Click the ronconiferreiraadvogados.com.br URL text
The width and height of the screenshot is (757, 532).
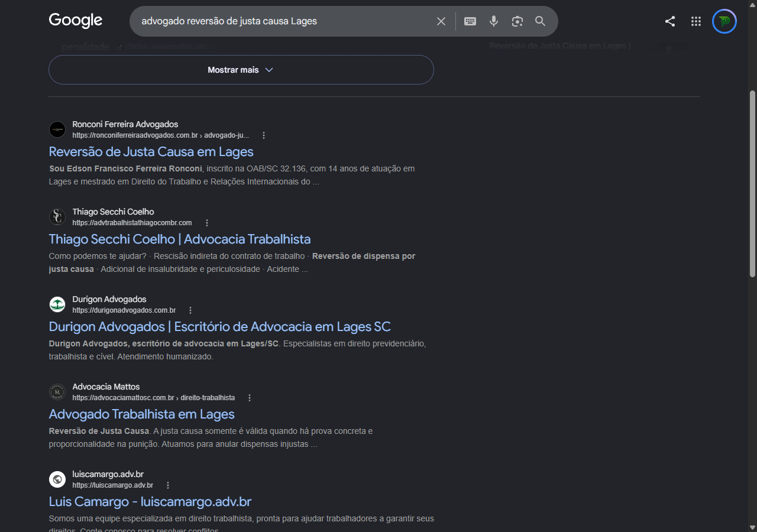tap(161, 135)
